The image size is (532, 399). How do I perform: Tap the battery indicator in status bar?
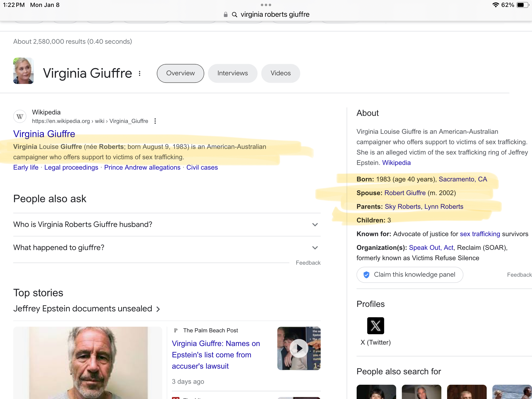coord(523,5)
